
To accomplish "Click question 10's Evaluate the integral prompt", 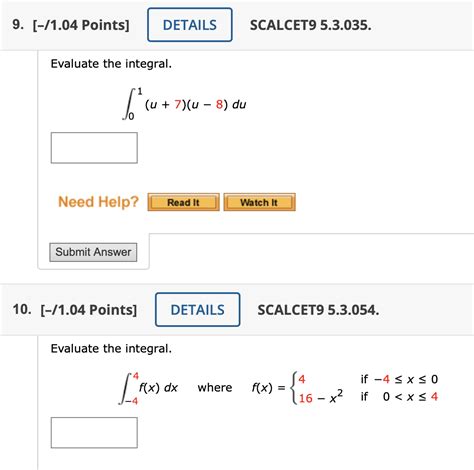I will [111, 349].
